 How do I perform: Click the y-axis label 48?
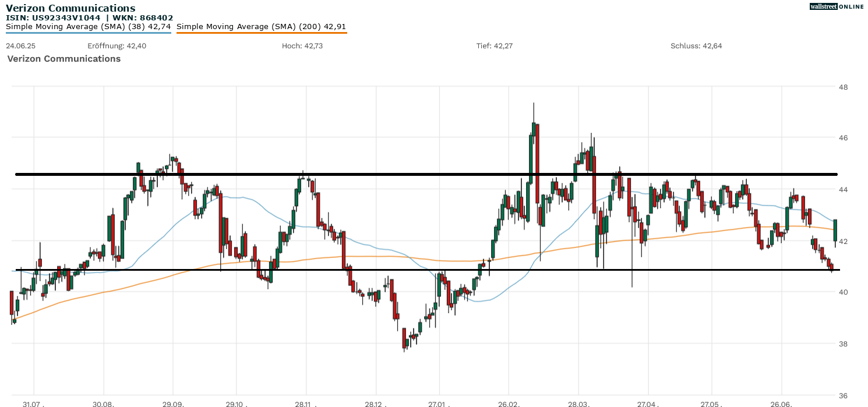coord(843,87)
